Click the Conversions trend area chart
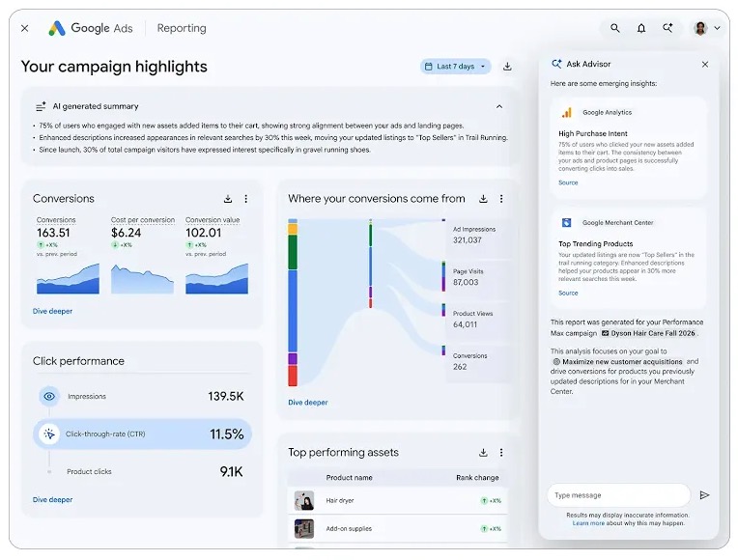Image resolution: width=738 pixels, height=560 pixels. (x=68, y=279)
